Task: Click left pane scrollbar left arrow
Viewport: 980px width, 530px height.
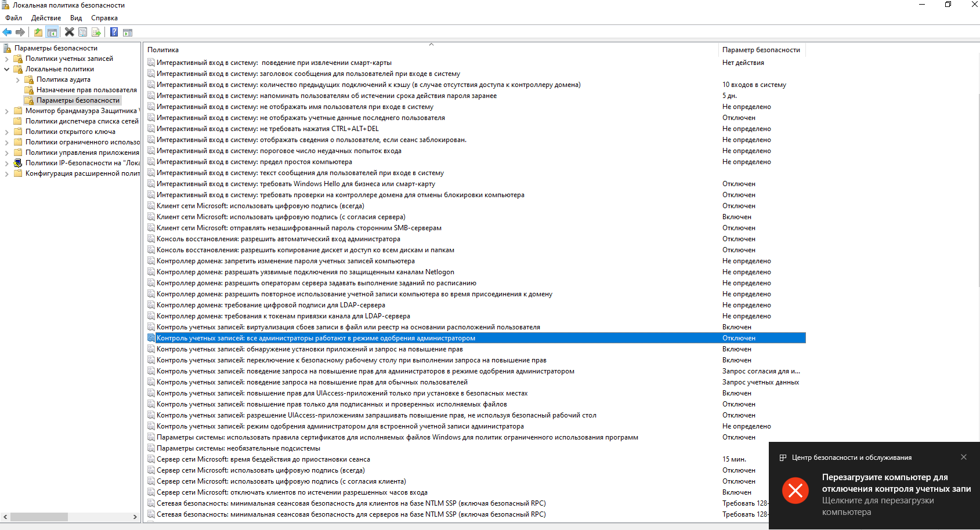Action: pos(5,517)
